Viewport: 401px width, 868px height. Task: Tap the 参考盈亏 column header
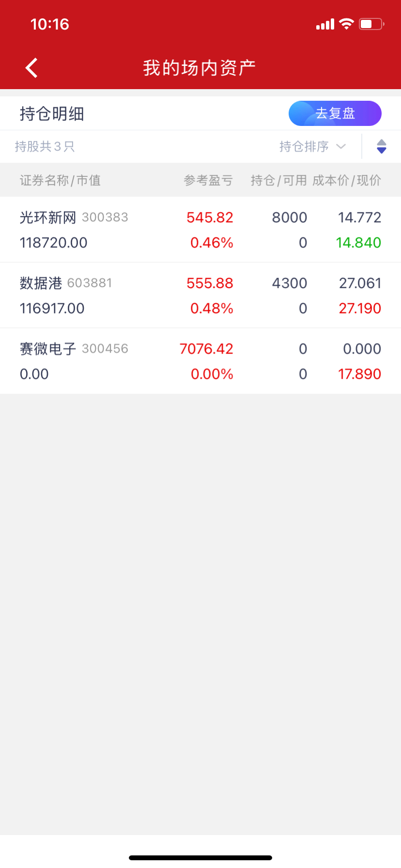click(x=208, y=180)
